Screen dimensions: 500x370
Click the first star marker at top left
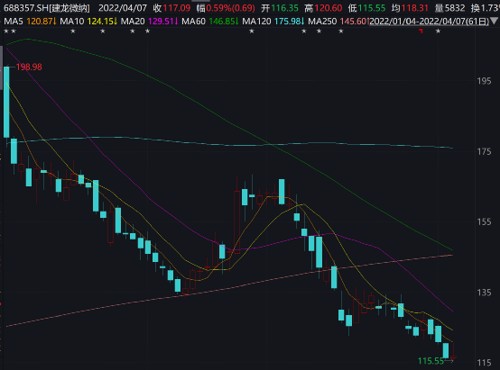point(6,31)
